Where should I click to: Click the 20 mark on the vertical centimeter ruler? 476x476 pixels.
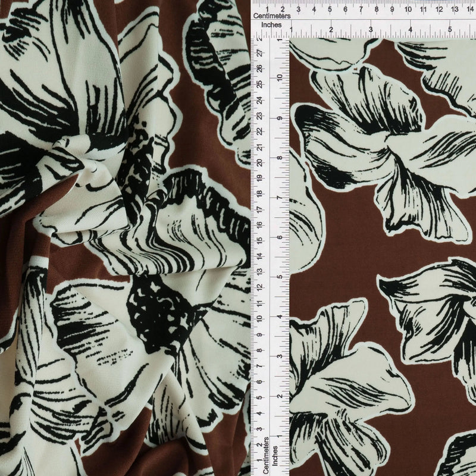click(260, 163)
